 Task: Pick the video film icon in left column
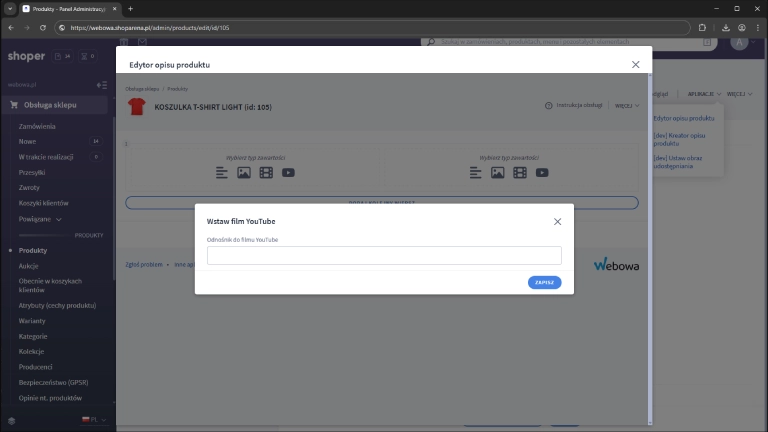pyautogui.click(x=266, y=173)
